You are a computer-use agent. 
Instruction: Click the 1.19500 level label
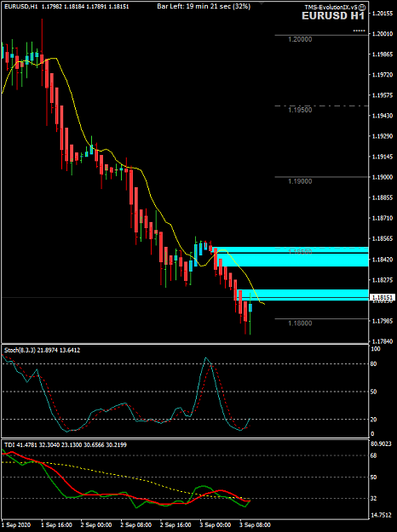tap(300, 110)
